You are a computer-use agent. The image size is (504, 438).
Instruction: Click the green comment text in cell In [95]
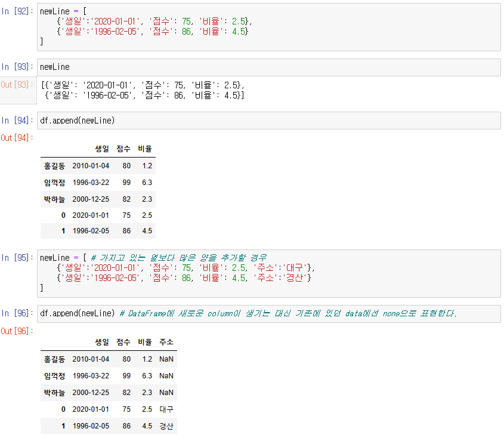(x=179, y=258)
